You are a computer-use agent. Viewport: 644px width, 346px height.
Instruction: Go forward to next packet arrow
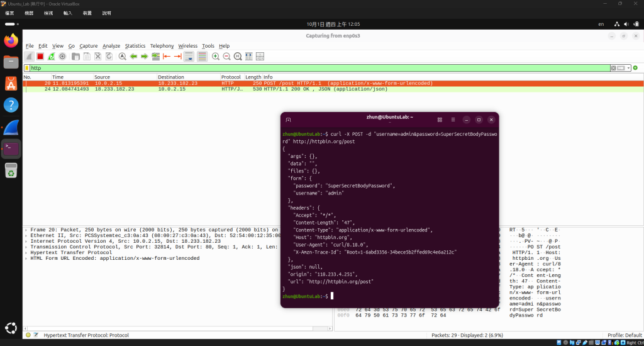145,56
